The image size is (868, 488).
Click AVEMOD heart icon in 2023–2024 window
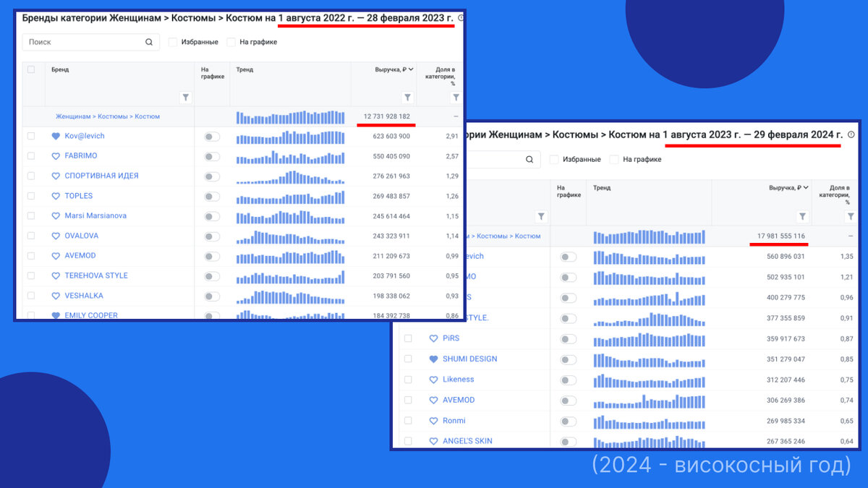[433, 400]
